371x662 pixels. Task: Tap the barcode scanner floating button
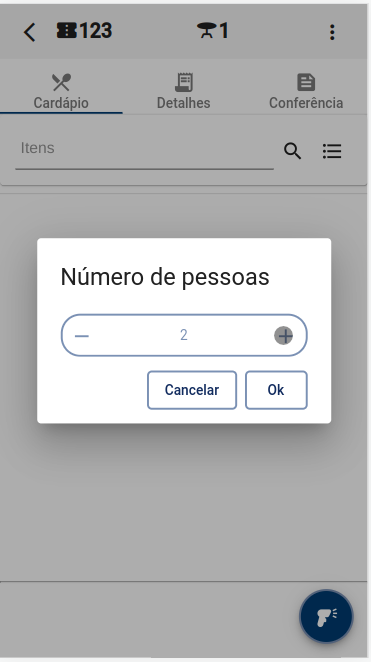tap(326, 616)
